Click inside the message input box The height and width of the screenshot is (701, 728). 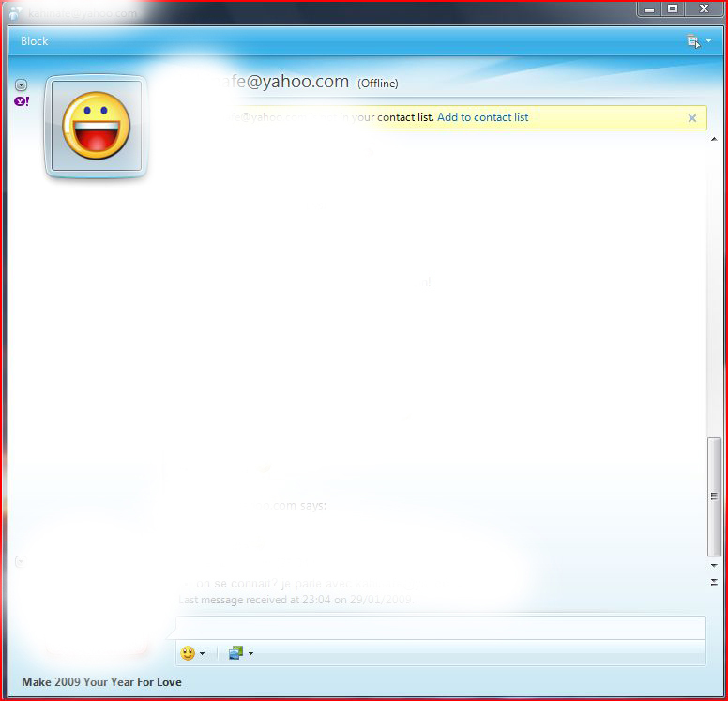[440, 628]
